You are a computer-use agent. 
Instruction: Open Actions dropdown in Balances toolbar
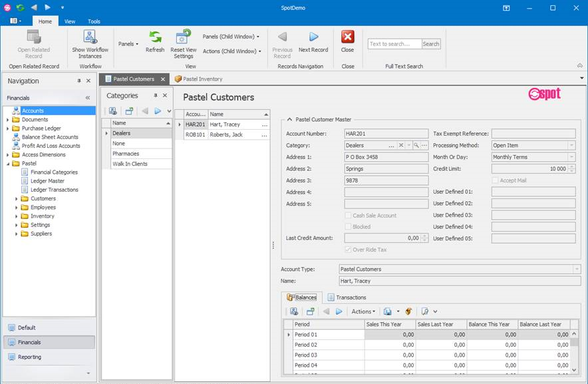coord(363,311)
